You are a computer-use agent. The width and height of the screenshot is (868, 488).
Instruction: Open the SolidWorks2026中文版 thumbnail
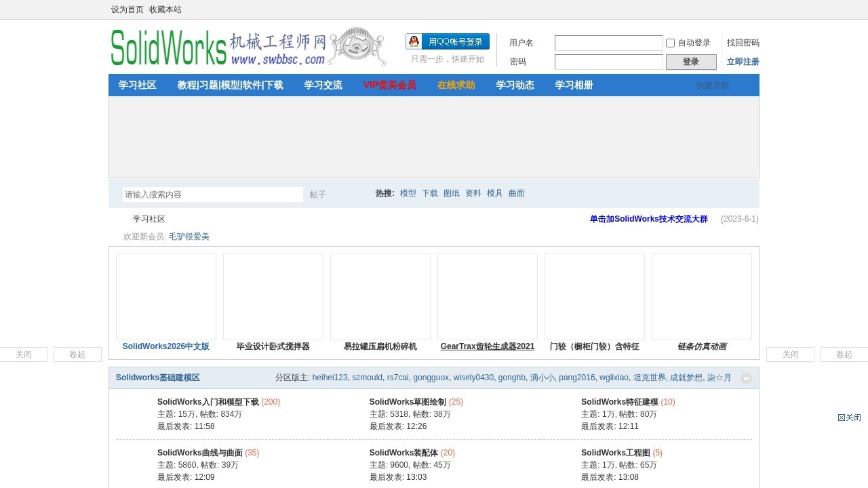pyautogui.click(x=166, y=297)
